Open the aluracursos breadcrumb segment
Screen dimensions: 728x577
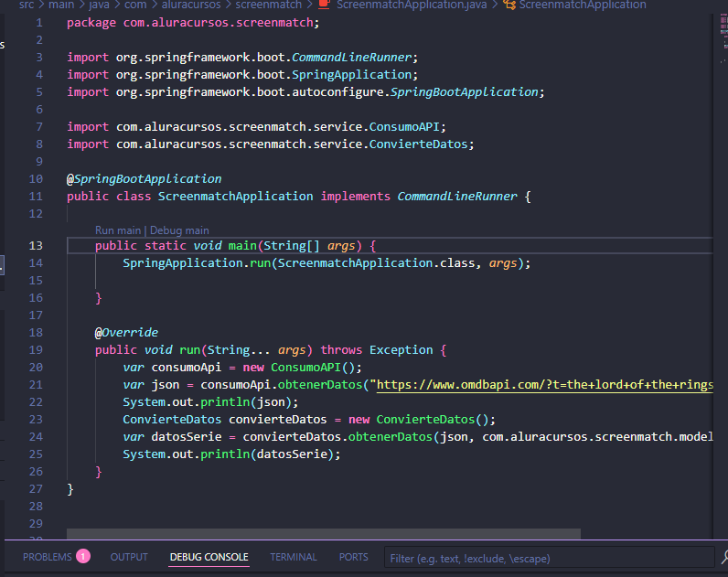pyautogui.click(x=191, y=5)
